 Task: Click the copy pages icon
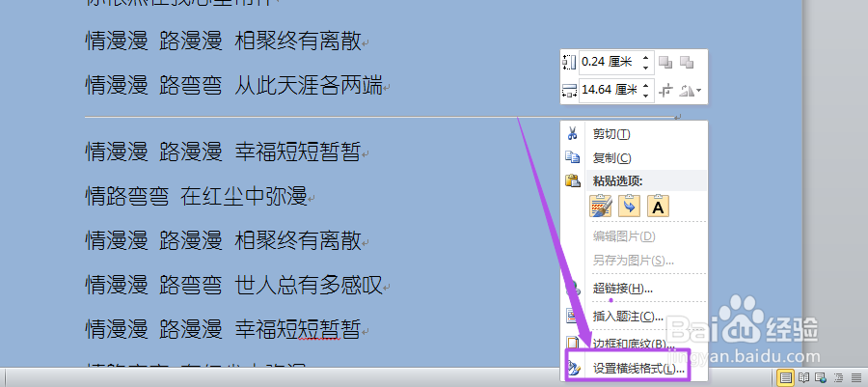click(572, 157)
